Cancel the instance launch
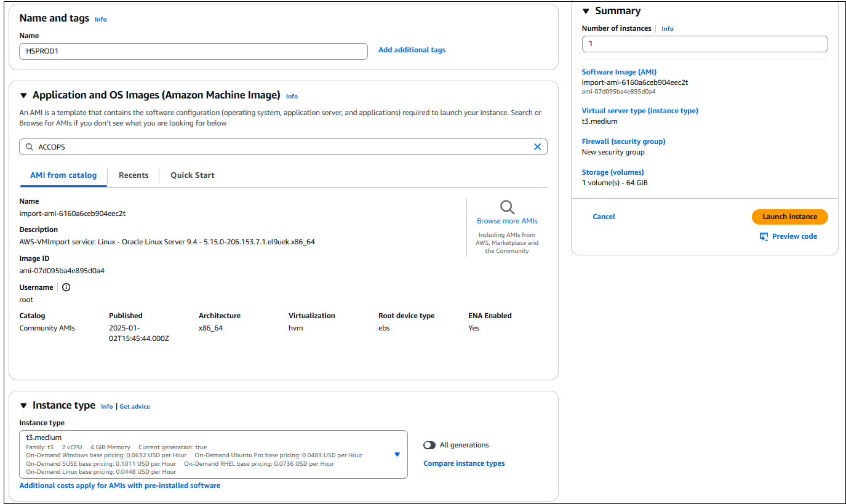 pyautogui.click(x=604, y=217)
